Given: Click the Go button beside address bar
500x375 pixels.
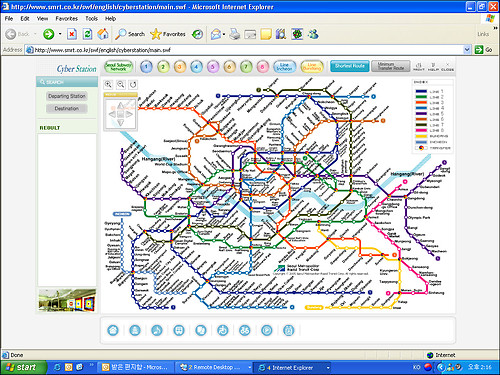Looking at the screenshot, I should click(484, 50).
